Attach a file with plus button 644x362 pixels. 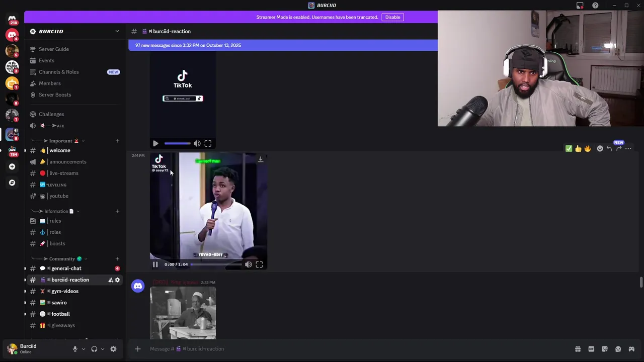coord(138,349)
